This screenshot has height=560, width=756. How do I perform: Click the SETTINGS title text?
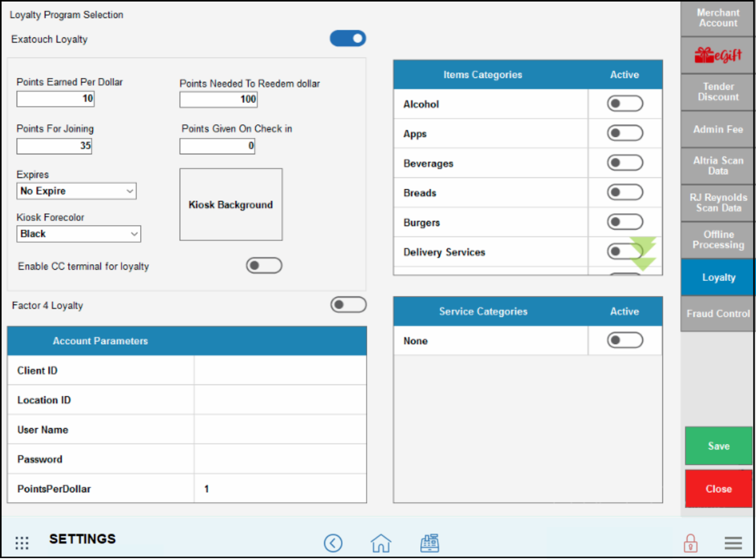click(x=83, y=539)
